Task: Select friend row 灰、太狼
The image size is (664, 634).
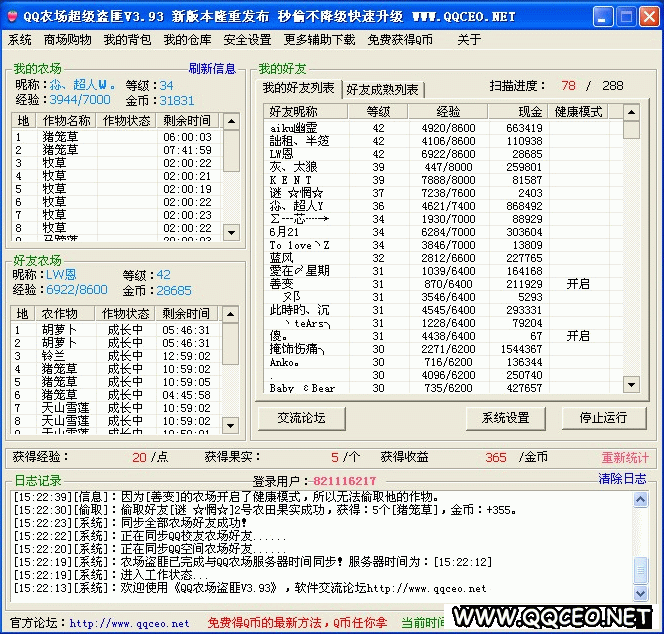Action: point(443,167)
